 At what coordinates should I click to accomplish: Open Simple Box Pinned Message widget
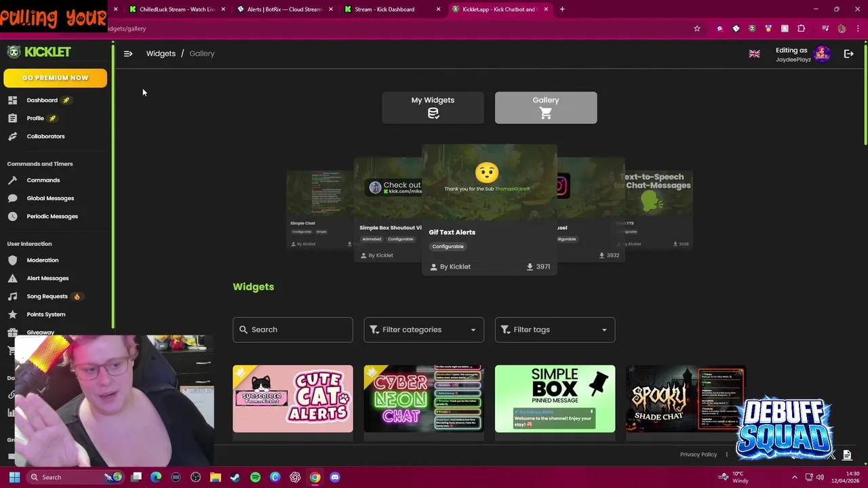555,399
